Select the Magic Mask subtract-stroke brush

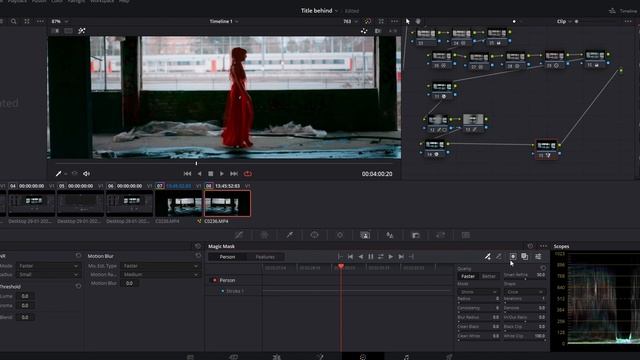pos(499,256)
